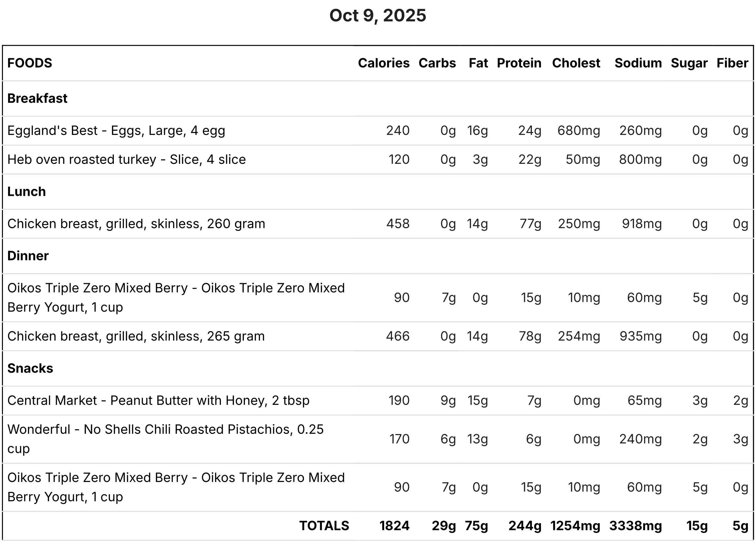Select the 1824 total calories value
Screen dimensions: 756x547
pos(394,526)
